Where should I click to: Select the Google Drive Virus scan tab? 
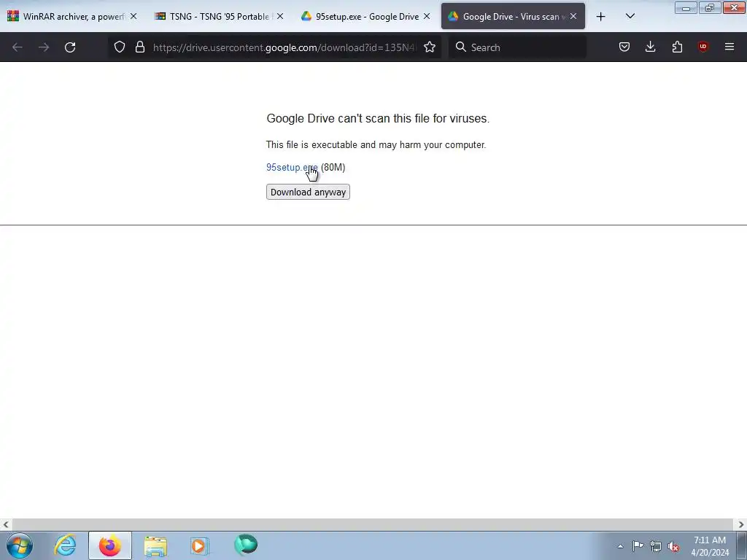point(513,16)
